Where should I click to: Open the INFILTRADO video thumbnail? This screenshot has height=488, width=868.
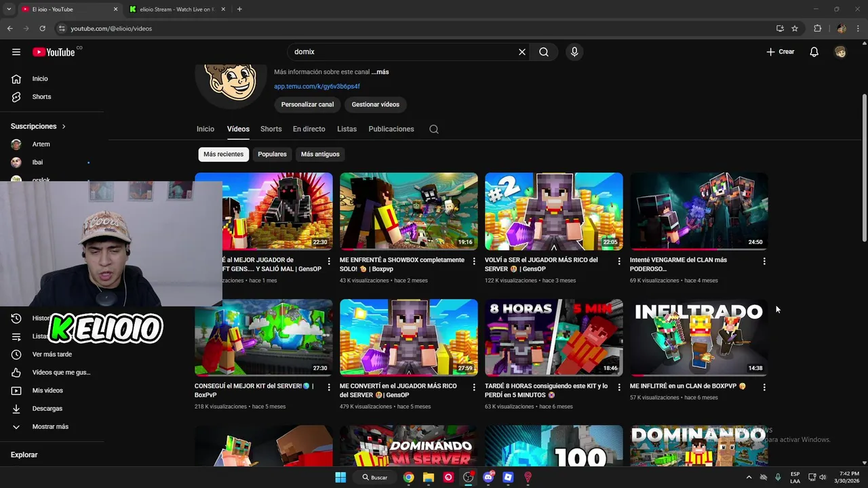[x=699, y=338]
